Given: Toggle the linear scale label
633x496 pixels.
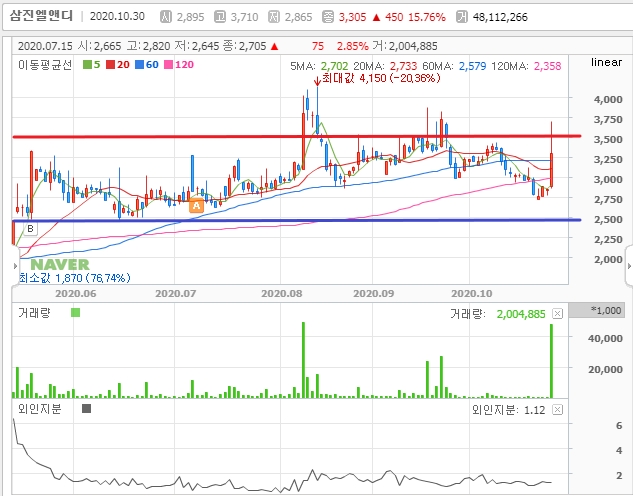Looking at the screenshot, I should tap(606, 62).
